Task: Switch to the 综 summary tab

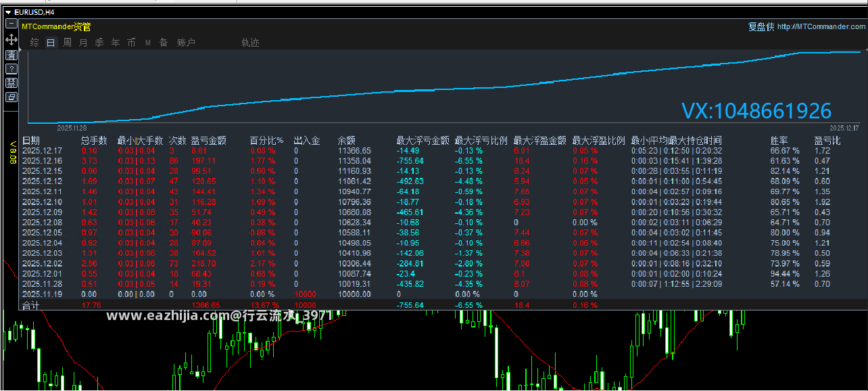Action: [x=34, y=43]
